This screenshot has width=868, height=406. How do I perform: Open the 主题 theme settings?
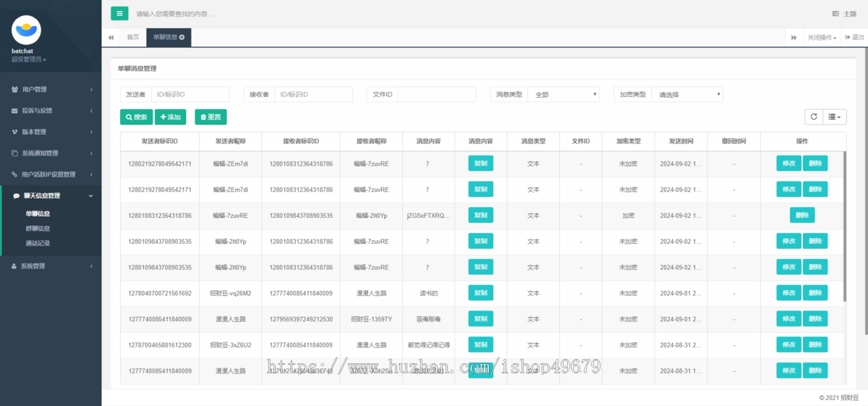pyautogui.click(x=844, y=14)
